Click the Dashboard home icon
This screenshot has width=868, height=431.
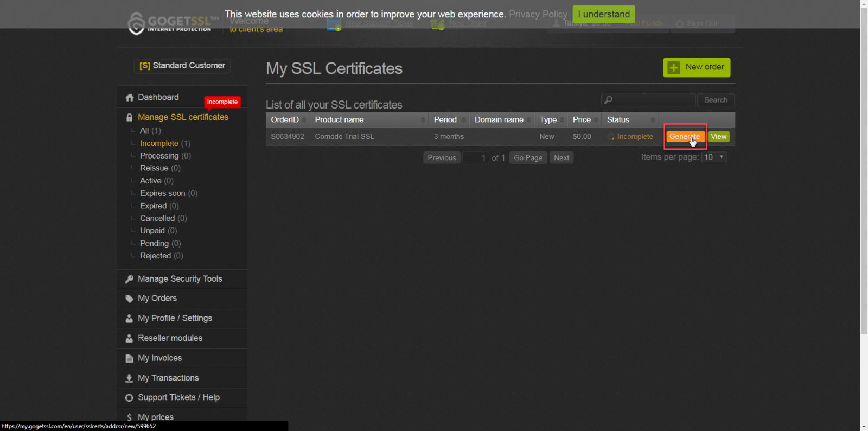[x=130, y=98]
